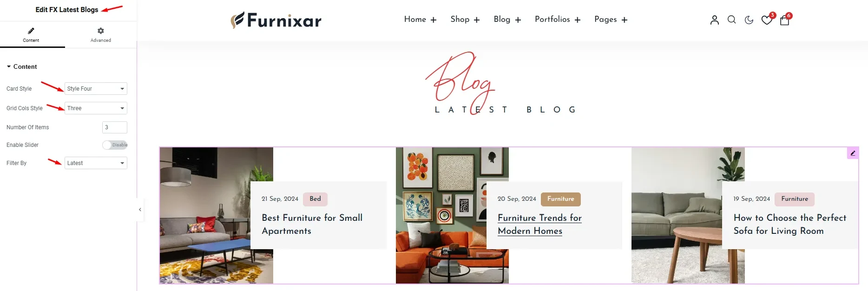The height and width of the screenshot is (291, 868).
Task: Toggle dark mode moon icon
Action: coord(749,20)
